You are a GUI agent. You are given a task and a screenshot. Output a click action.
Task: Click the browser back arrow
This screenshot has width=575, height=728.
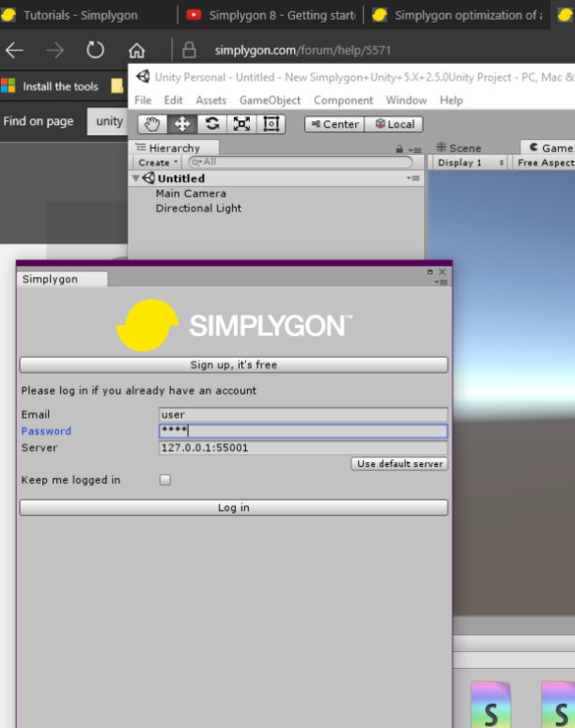click(14, 50)
